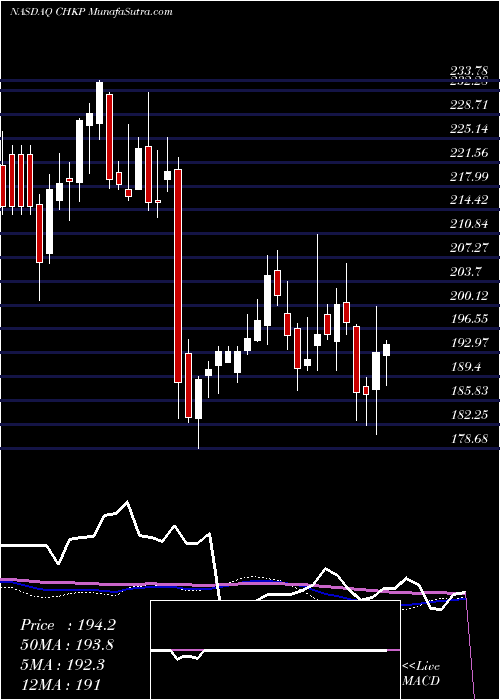Click the 5MA : 192.3 readout
Image resolution: width=500 pixels, height=700 pixels.
pyautogui.click(x=62, y=664)
